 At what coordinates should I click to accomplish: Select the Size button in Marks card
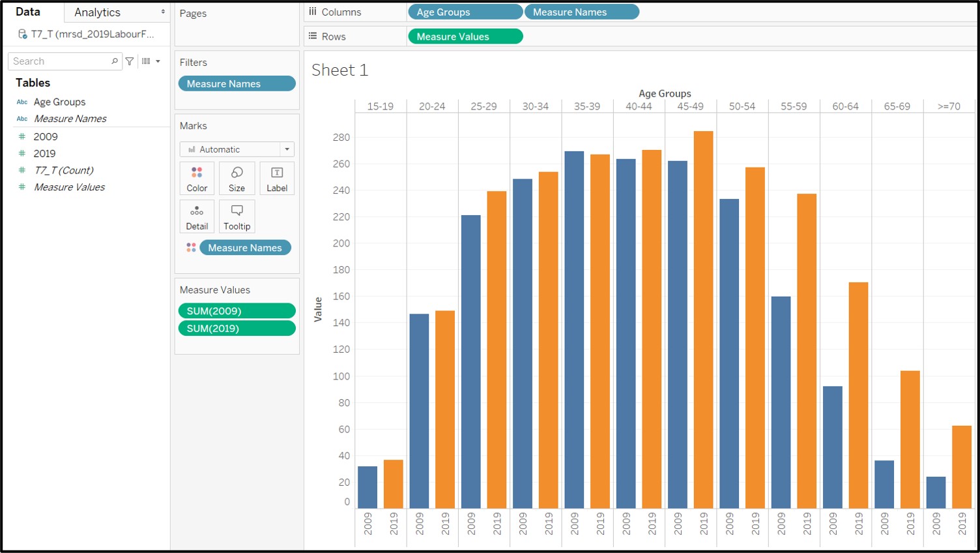(x=237, y=177)
